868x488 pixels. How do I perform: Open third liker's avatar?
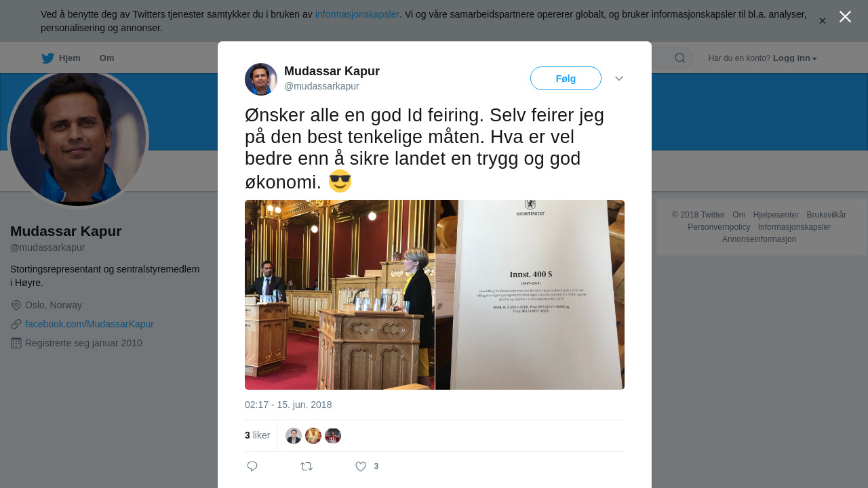click(x=333, y=436)
